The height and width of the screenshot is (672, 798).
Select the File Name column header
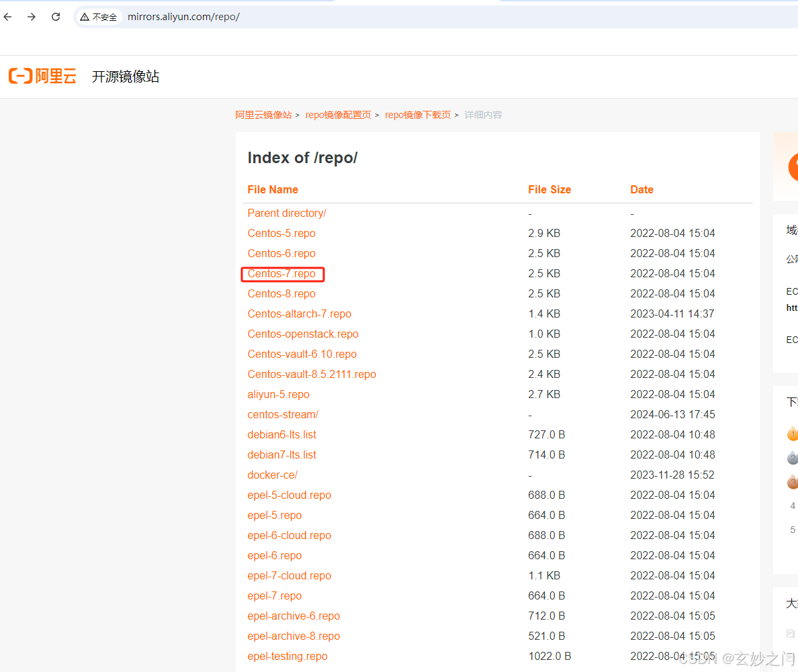(x=273, y=190)
